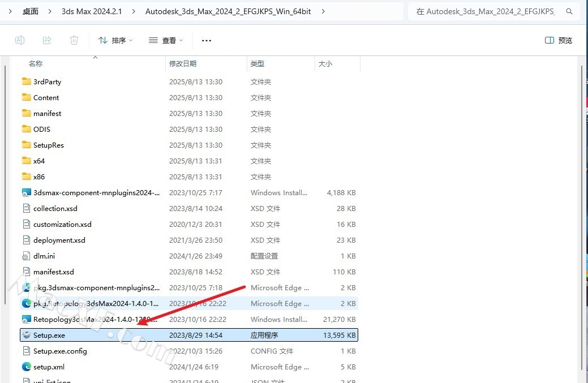This screenshot has width=588, height=383.
Task: Select the file name Setup.exe
Action: tap(49, 335)
